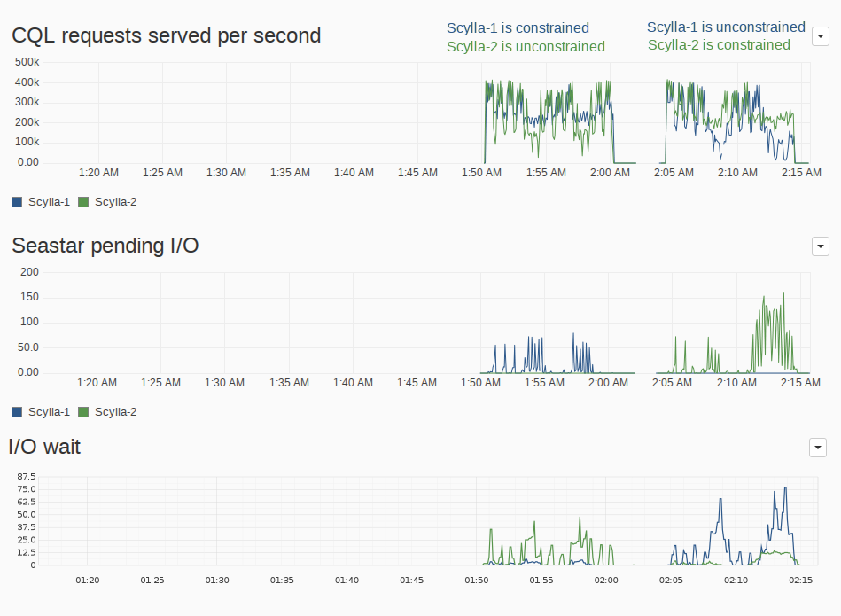Click the 400k y-axis label on CQL chart
841x616 pixels.
tap(27, 82)
